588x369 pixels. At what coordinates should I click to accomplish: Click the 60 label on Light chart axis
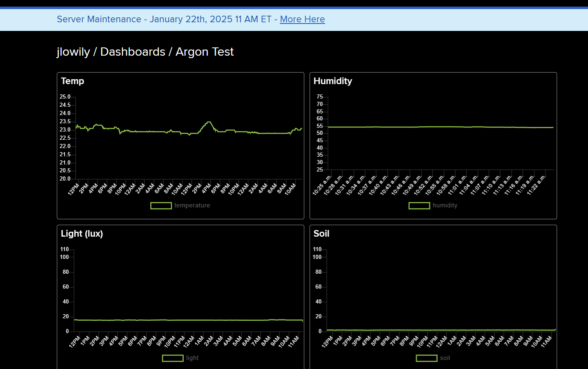tap(65, 287)
